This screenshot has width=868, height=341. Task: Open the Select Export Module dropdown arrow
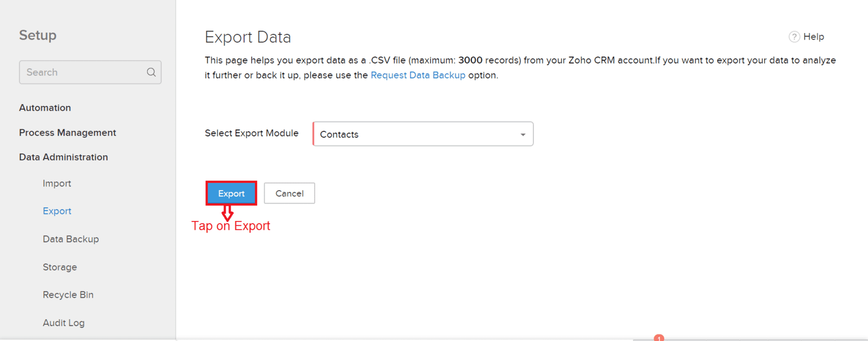pos(523,135)
